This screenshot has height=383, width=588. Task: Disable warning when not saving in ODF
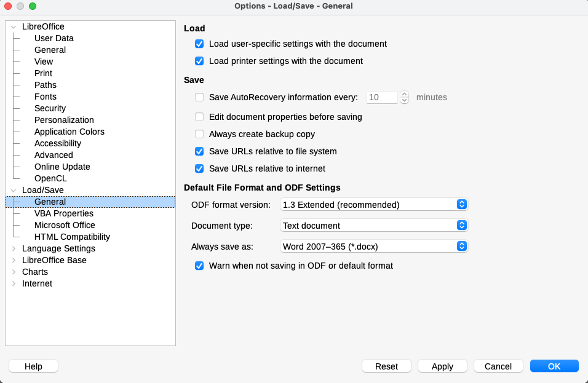(x=199, y=266)
